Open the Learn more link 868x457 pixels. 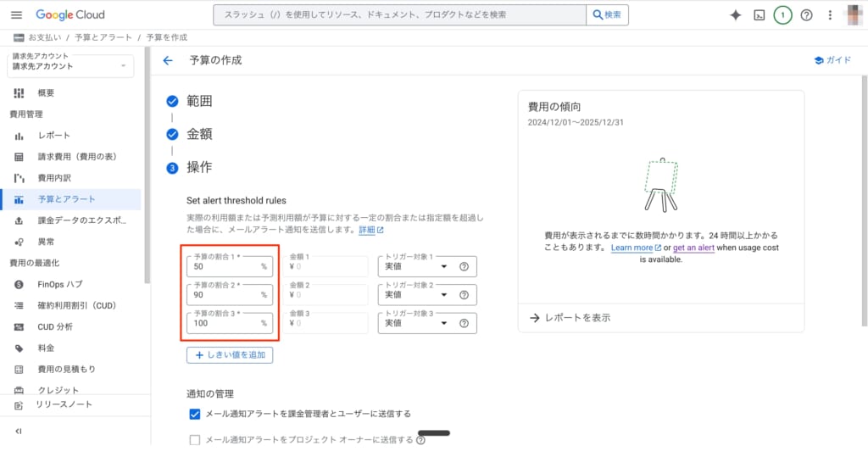pyautogui.click(x=636, y=248)
